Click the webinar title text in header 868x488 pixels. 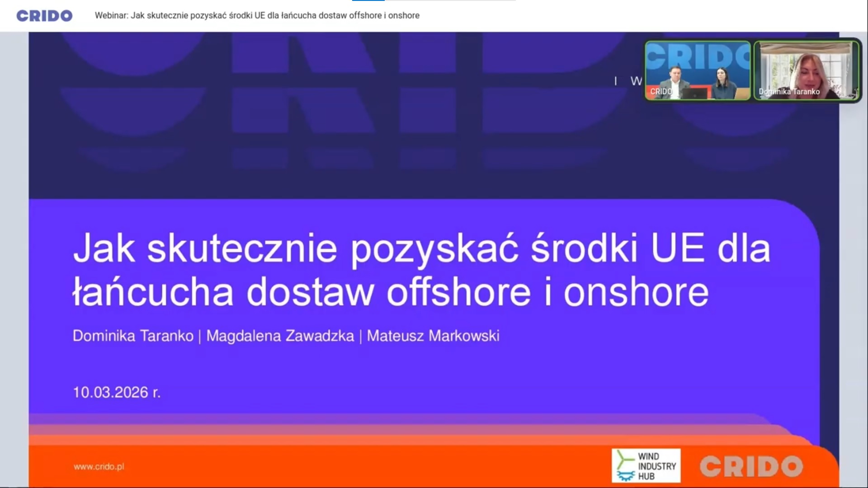coord(257,16)
